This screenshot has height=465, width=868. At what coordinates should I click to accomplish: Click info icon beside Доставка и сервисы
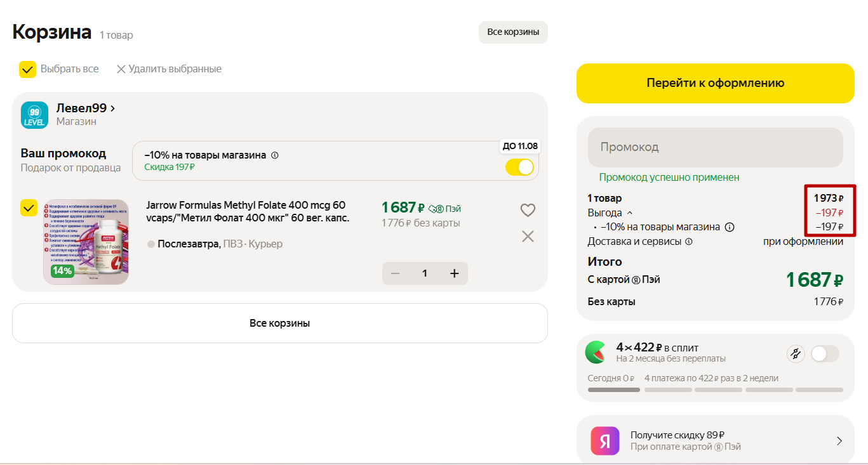(x=689, y=242)
